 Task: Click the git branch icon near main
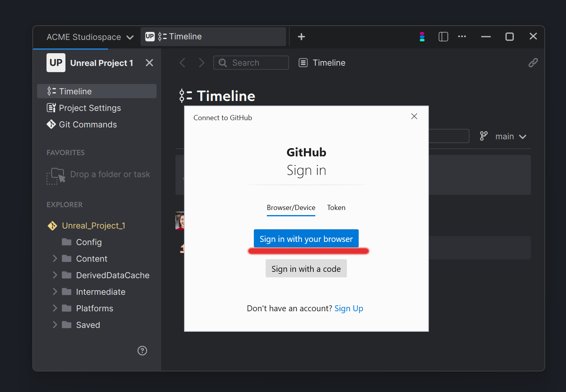click(x=483, y=136)
